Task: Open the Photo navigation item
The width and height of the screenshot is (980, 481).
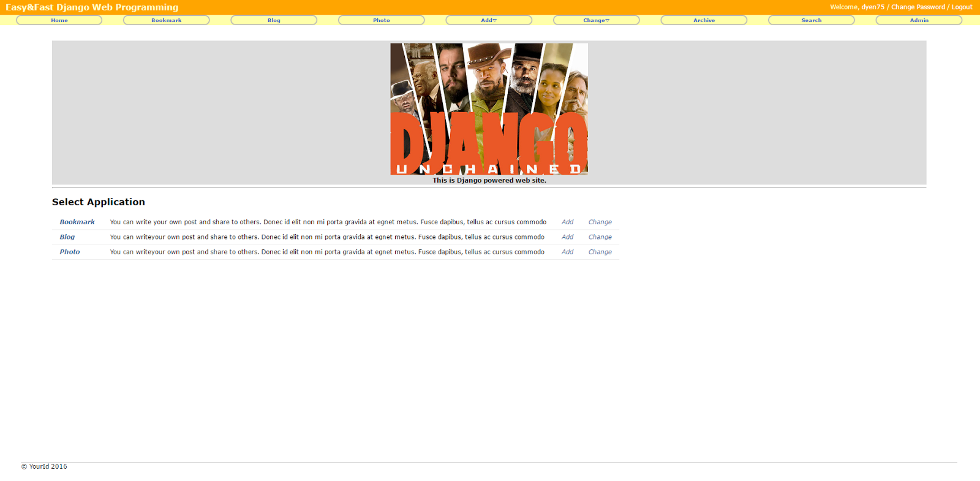Action: click(x=382, y=20)
